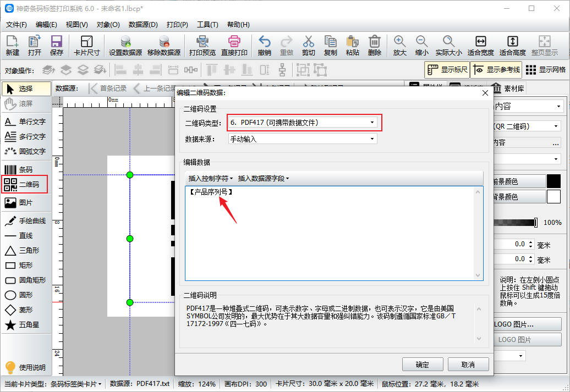Click the 新建 new file icon
Screen dimensions: 570x392
pyautogui.click(x=12, y=46)
